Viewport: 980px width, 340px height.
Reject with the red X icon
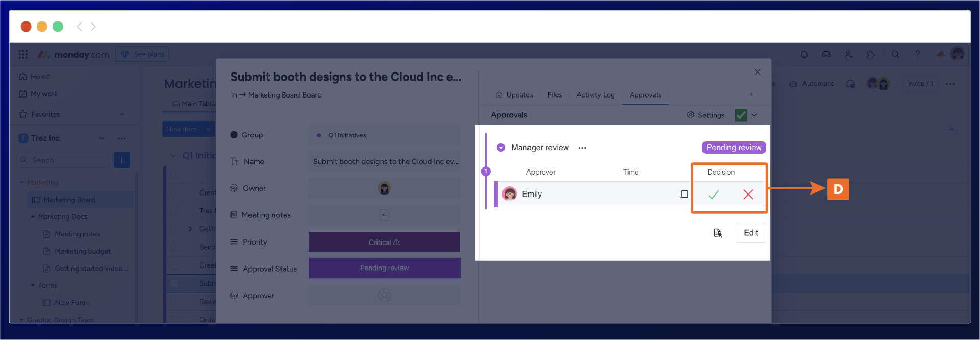pyautogui.click(x=748, y=195)
